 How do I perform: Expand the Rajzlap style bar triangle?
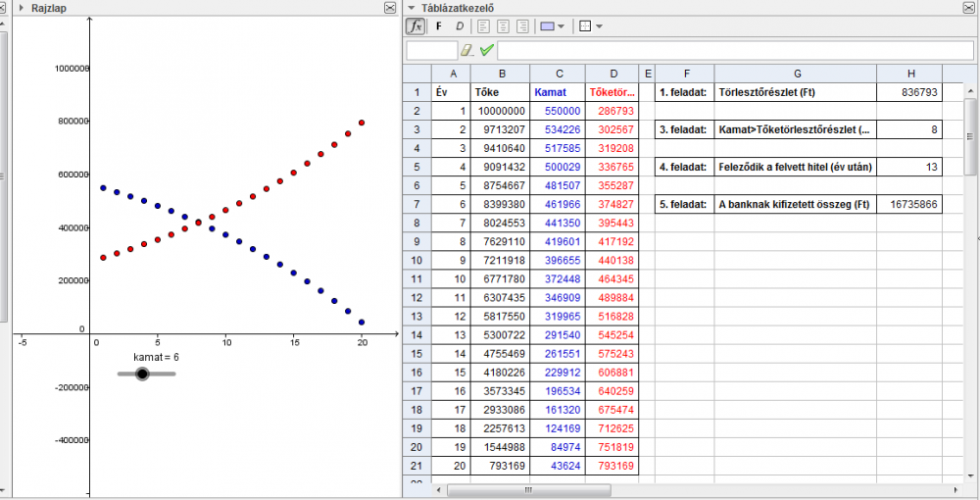[21, 8]
